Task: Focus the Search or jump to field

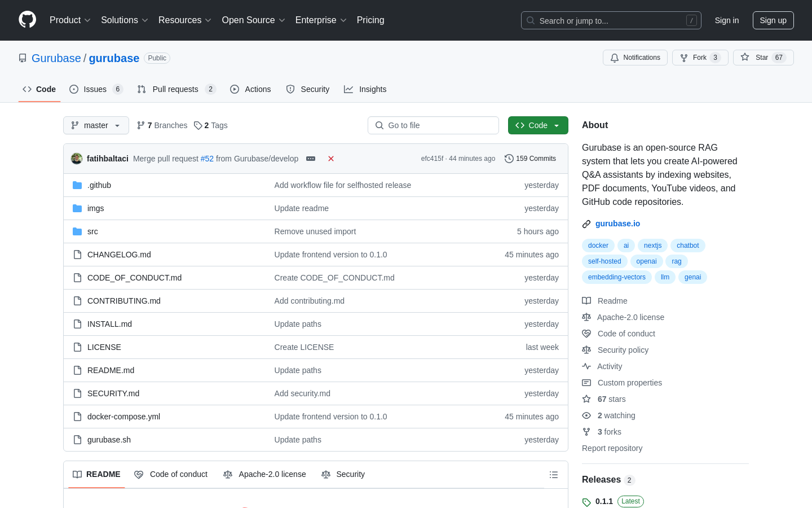Action: pos(611,20)
